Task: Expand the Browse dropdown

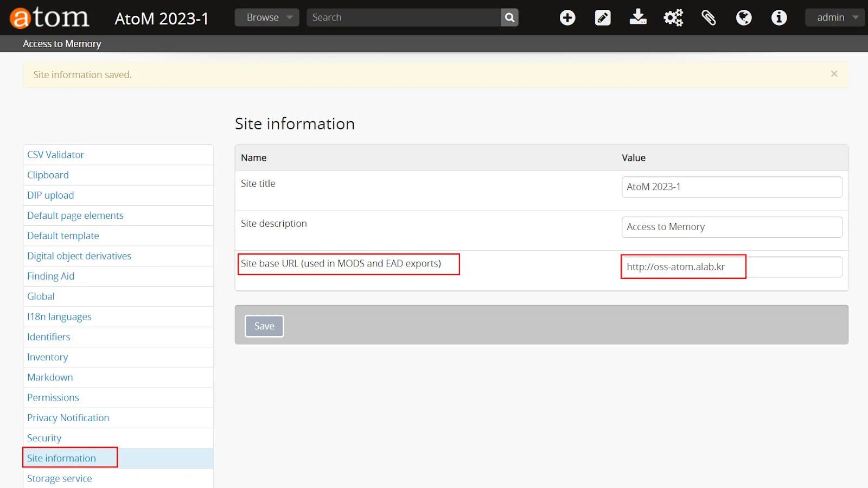Action: click(267, 17)
